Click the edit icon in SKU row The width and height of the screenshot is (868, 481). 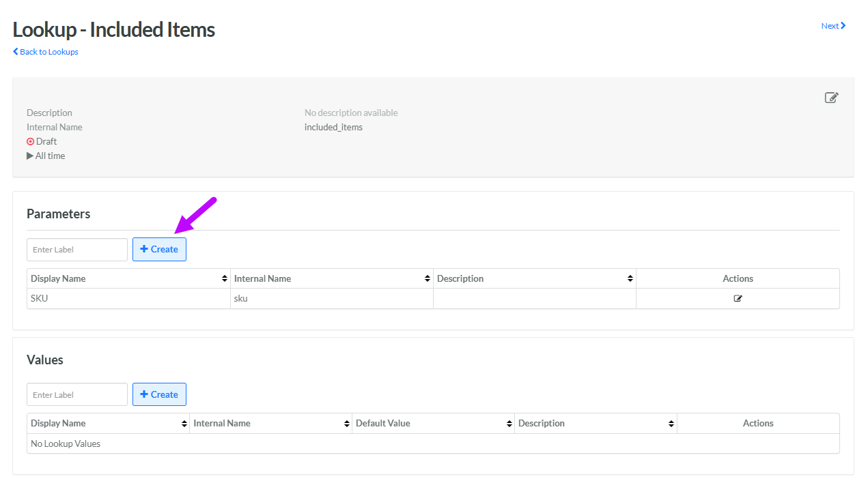coord(738,298)
